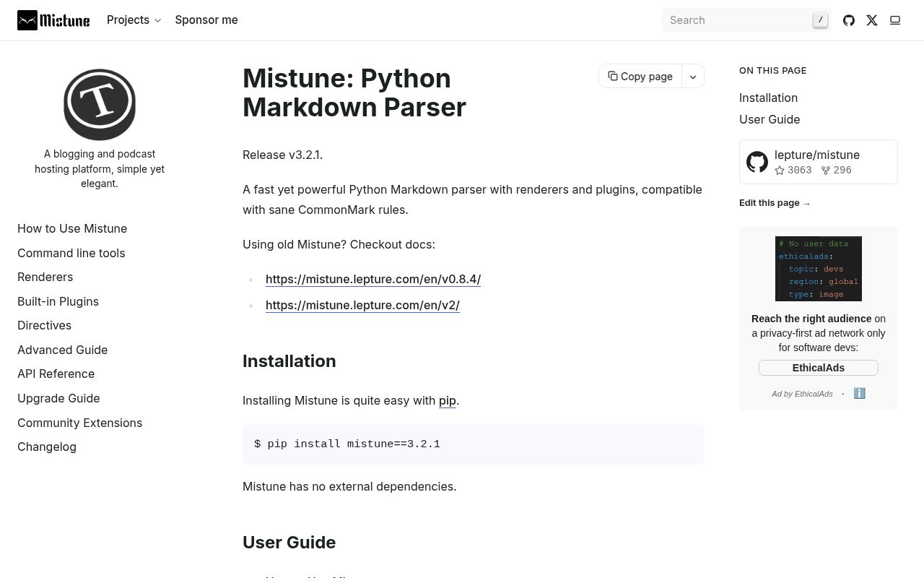Click the ad code image thumbnail
Screen dimensions: 924x578
819,269
